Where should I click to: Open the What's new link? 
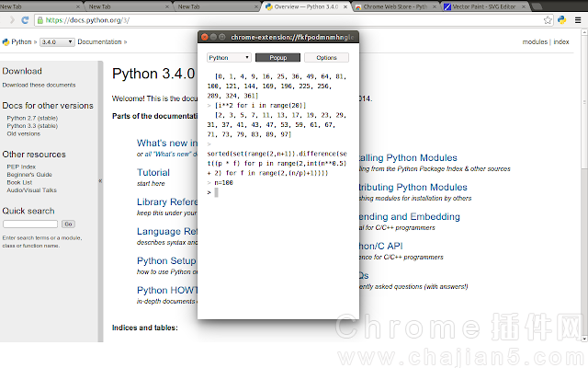coord(167,144)
